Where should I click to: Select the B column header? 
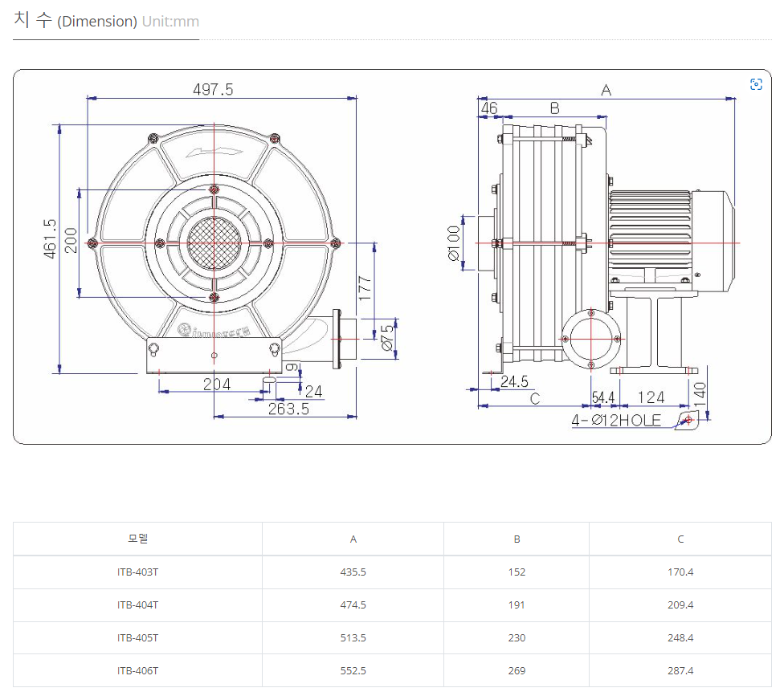(517, 539)
